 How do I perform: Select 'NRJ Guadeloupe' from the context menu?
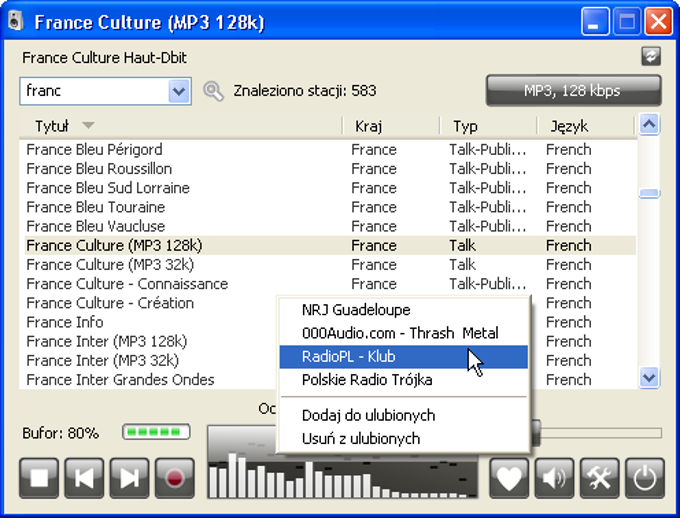(404, 310)
